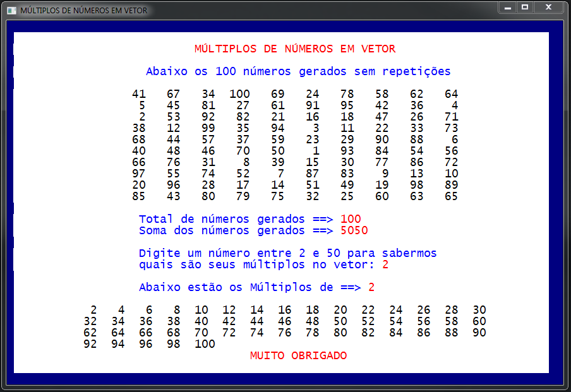Click number 91 in the generated grid

pyautogui.click(x=313, y=105)
